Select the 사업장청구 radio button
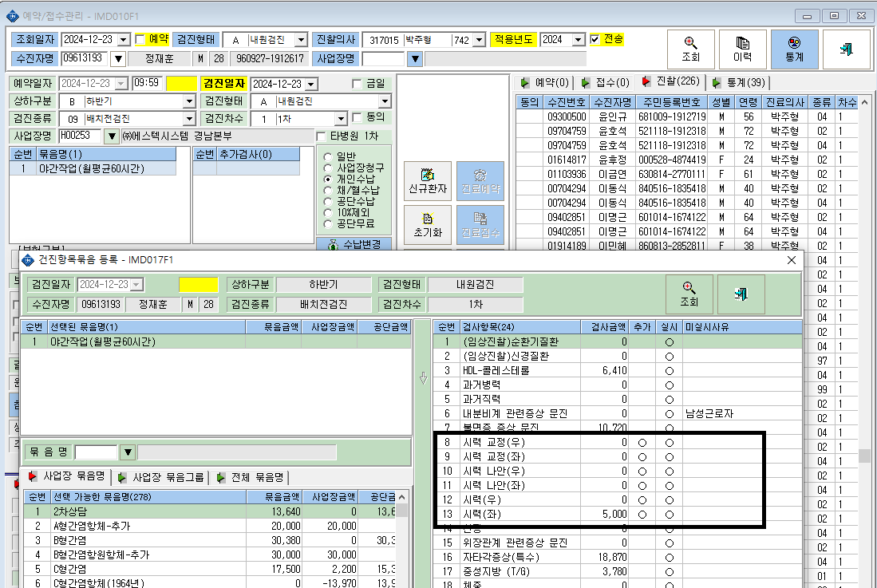 (x=328, y=168)
